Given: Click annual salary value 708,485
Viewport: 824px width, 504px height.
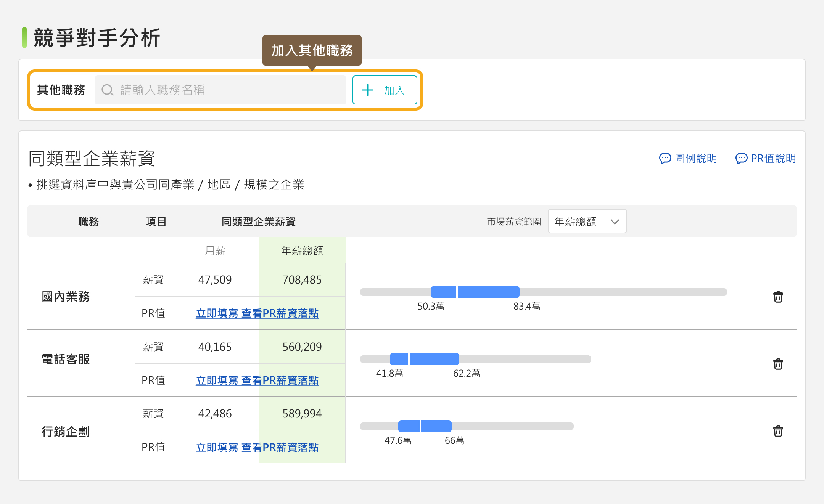Looking at the screenshot, I should tap(302, 280).
